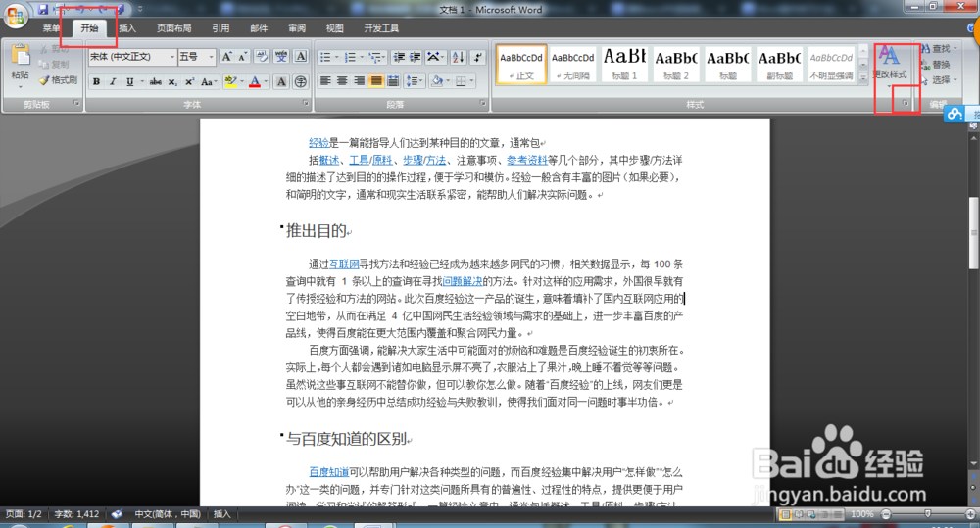This screenshot has width=980, height=528.
Task: Open the Clipboard (剪贴板) pane launcher
Action: pos(76,103)
